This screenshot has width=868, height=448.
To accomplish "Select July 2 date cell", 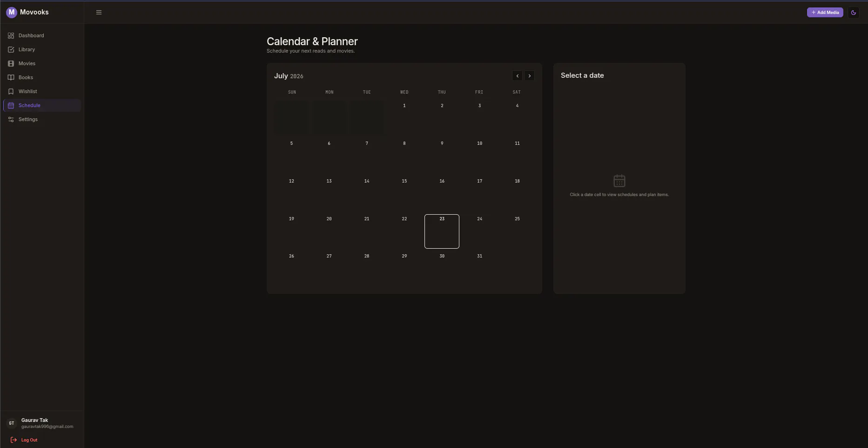I will tap(442, 118).
